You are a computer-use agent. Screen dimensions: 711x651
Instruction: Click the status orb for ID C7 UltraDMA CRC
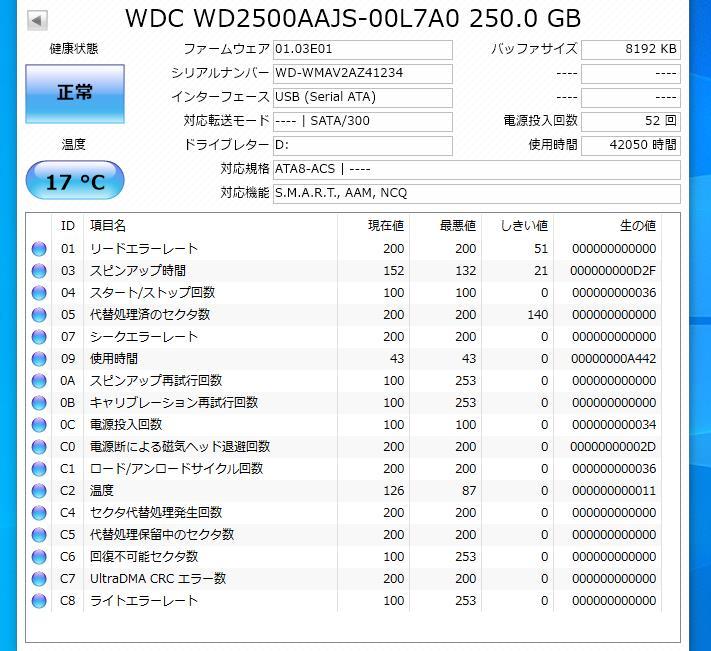point(39,578)
